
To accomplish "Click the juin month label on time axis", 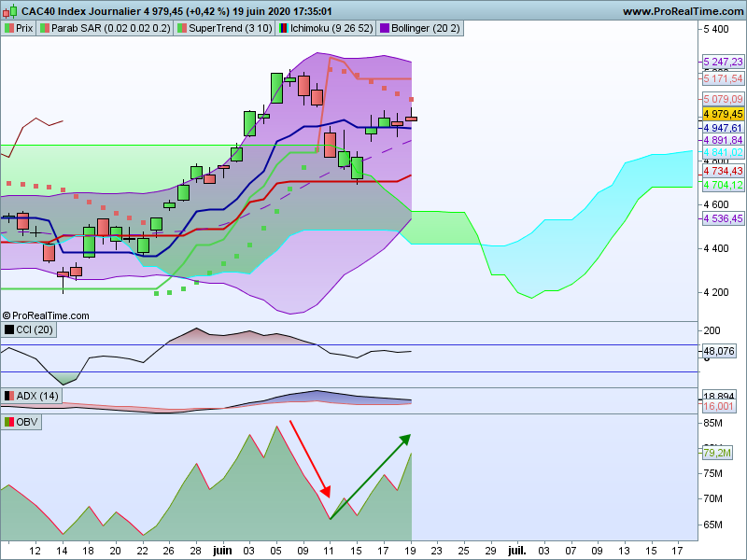I will click(222, 551).
